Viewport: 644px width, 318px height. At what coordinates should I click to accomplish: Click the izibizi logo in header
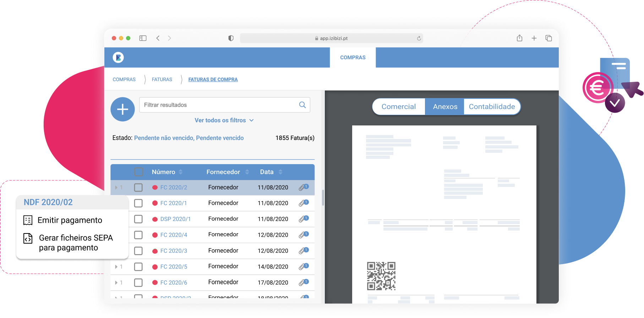pos(118,57)
